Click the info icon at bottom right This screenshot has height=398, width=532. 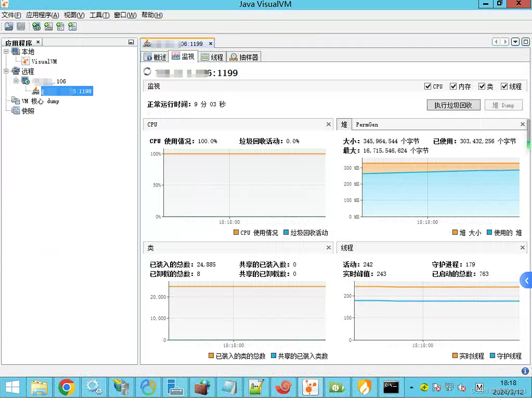525,371
